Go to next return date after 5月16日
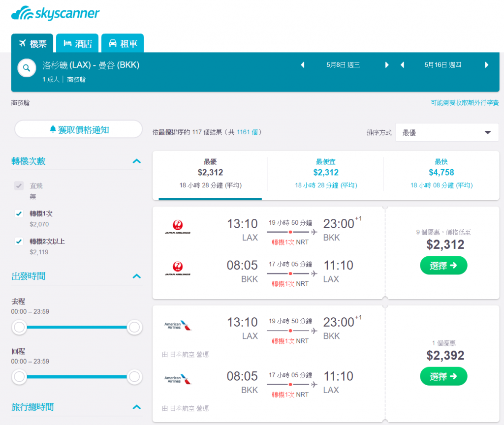 click(x=487, y=65)
